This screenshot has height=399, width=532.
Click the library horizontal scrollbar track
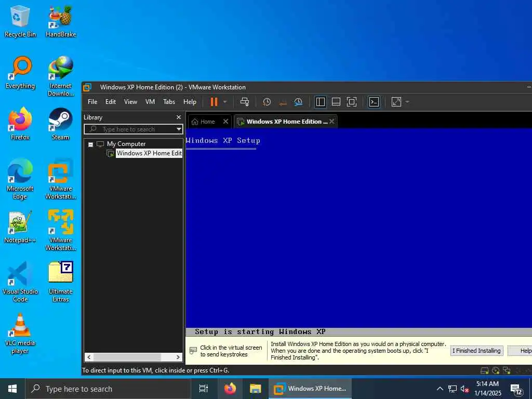point(134,357)
